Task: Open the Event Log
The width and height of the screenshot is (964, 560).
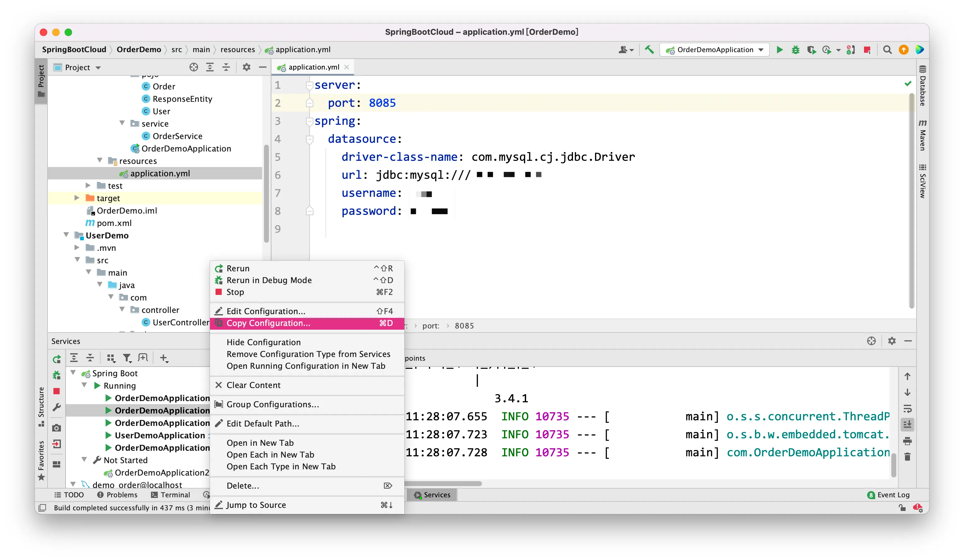Action: click(x=888, y=495)
